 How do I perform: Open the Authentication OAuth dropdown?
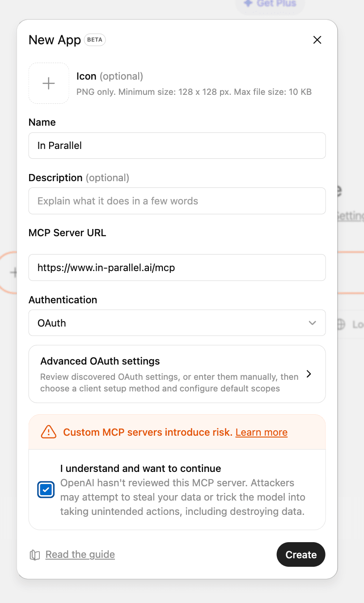pos(177,323)
